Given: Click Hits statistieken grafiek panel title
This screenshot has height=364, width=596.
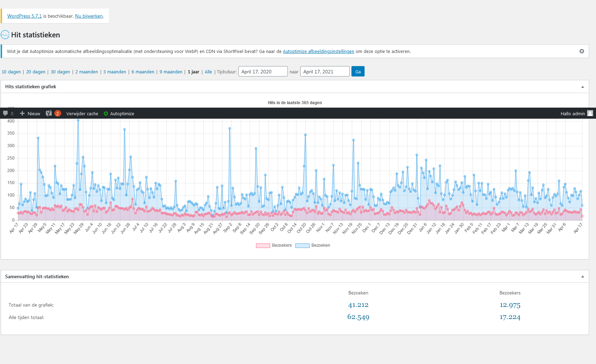Looking at the screenshot, I should click(30, 87).
